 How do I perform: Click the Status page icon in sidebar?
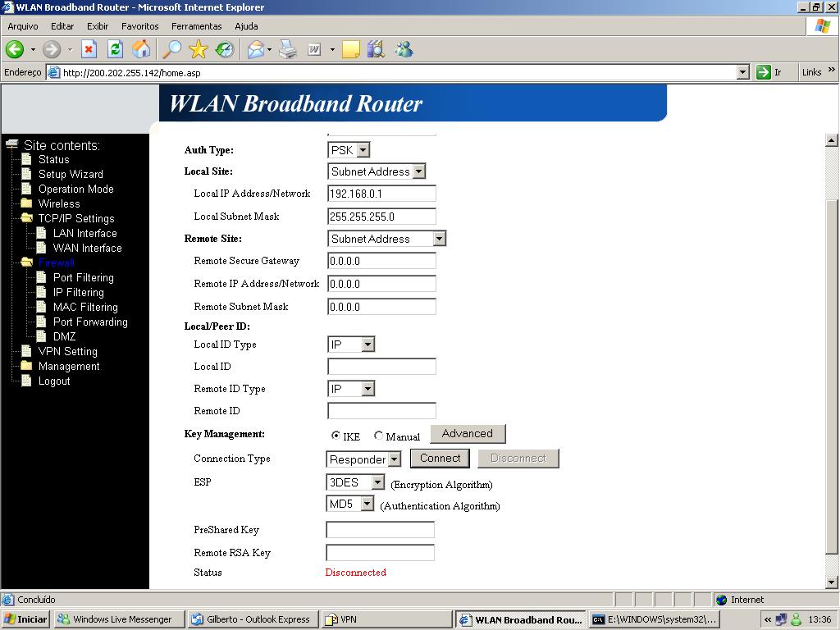coord(26,159)
